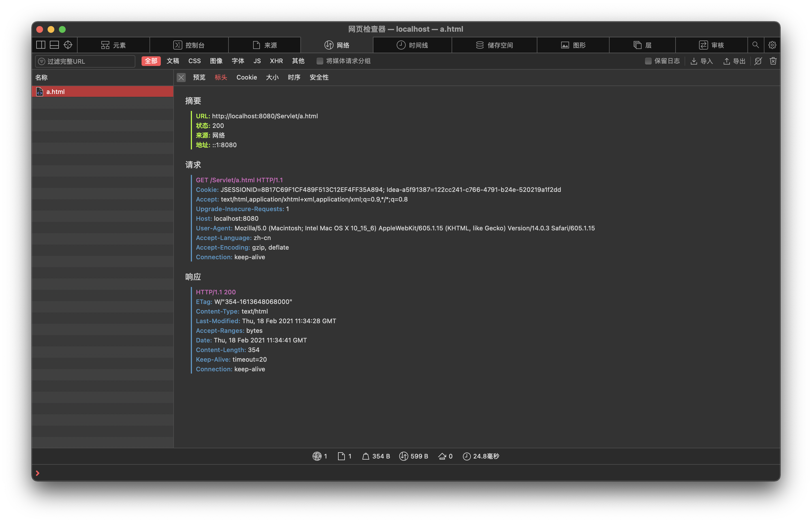Dock inspector to bottom icon

(x=54, y=45)
